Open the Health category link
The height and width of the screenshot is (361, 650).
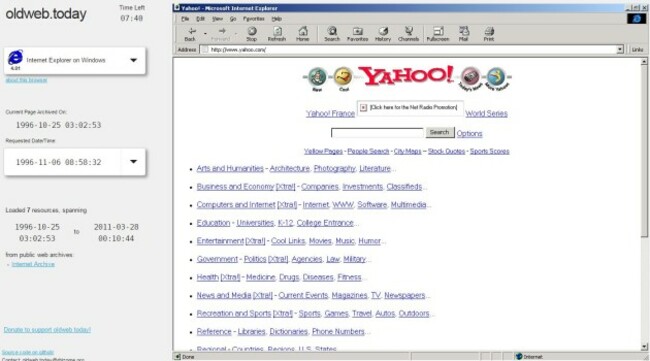208,277
